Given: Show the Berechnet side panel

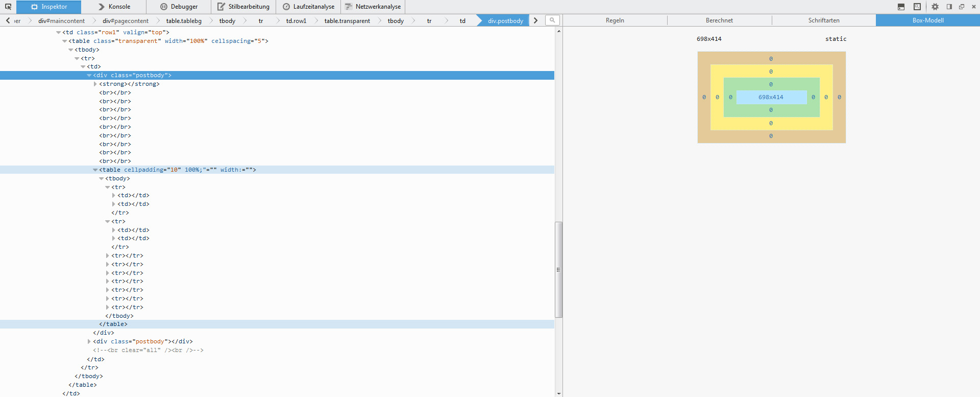Looking at the screenshot, I should pos(719,20).
